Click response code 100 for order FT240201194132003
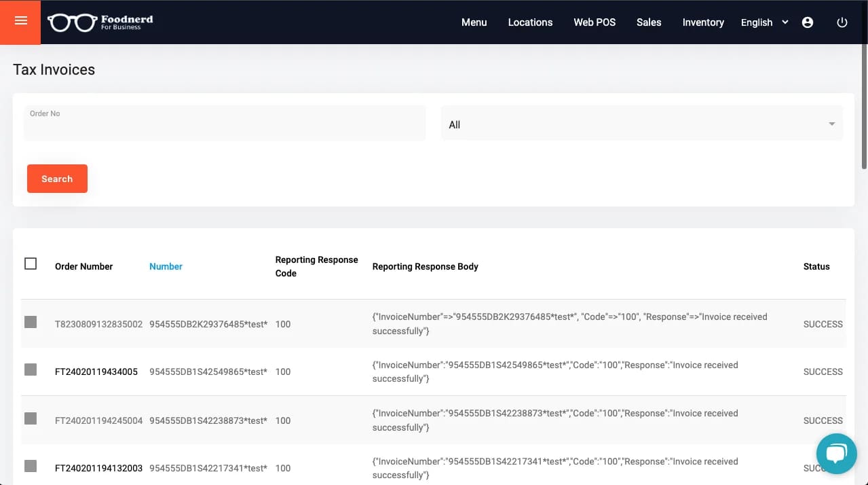The height and width of the screenshot is (485, 868). (x=283, y=468)
